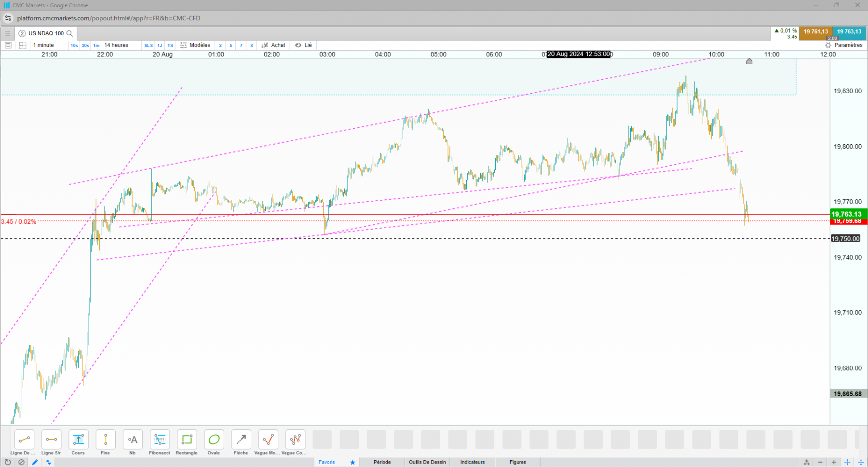Open the Cours price tool

pyautogui.click(x=78, y=442)
